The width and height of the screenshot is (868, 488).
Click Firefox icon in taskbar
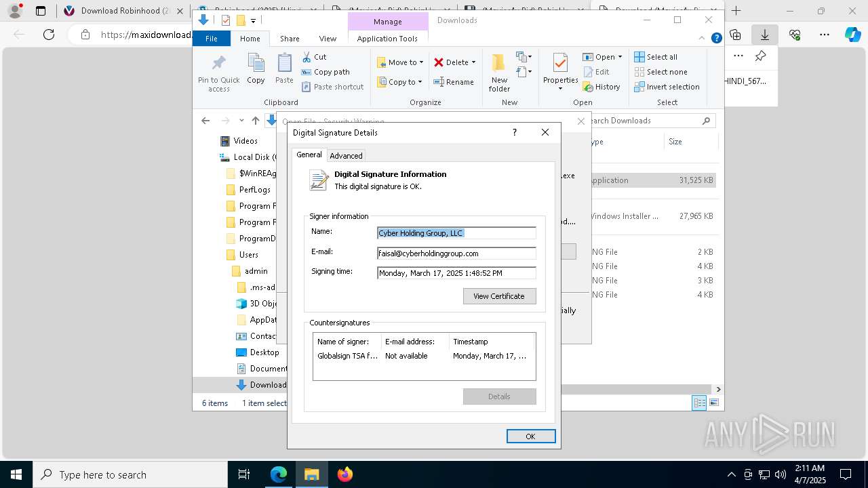tap(345, 474)
